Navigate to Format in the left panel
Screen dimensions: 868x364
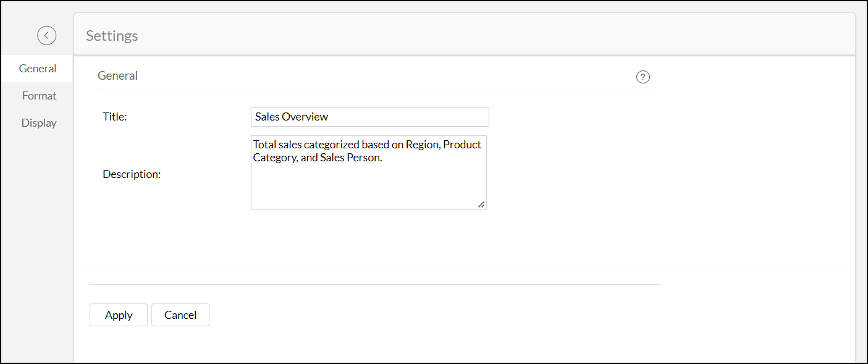coord(39,95)
